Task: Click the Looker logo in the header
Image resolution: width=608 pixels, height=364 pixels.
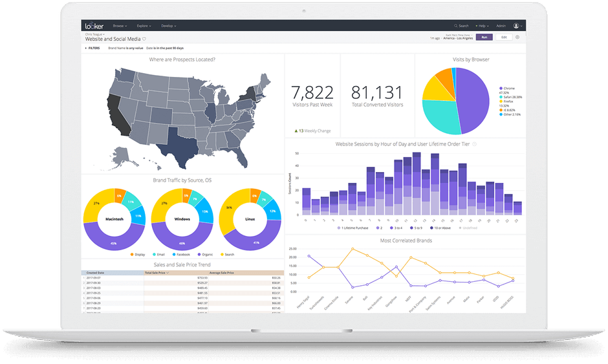Action: (x=94, y=26)
